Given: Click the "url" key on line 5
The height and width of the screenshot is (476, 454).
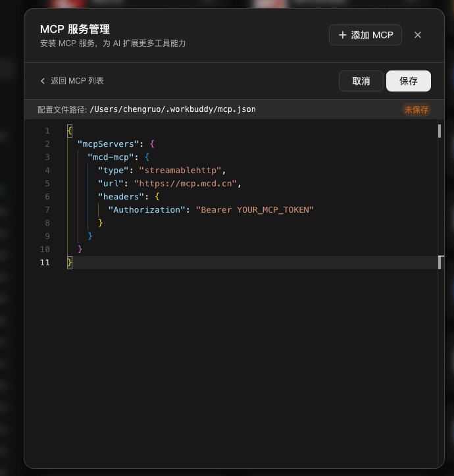Looking at the screenshot, I should (x=111, y=184).
